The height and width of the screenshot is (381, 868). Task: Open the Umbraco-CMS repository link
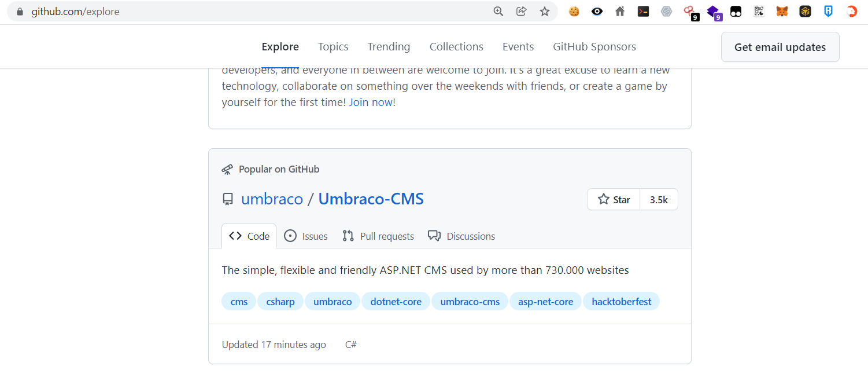point(371,199)
